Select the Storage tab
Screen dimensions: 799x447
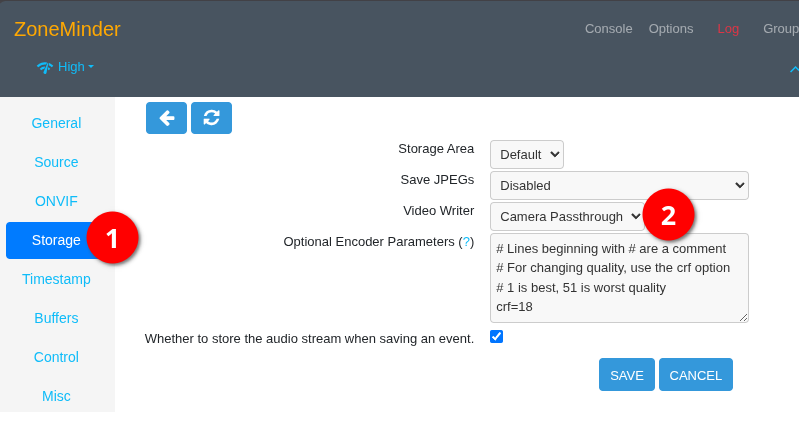[x=56, y=240]
